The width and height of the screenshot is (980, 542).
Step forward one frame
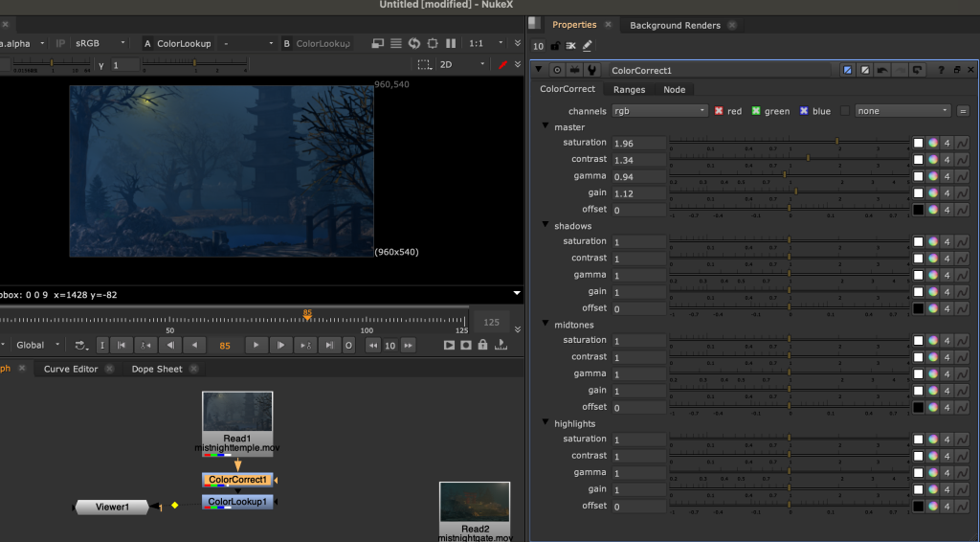(280, 345)
